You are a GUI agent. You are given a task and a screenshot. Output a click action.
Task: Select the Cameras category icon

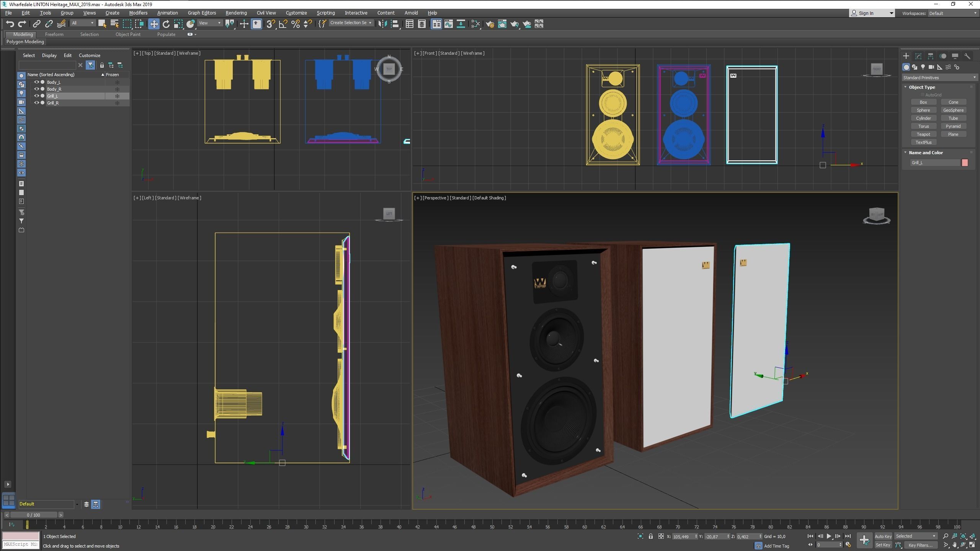pos(931,67)
